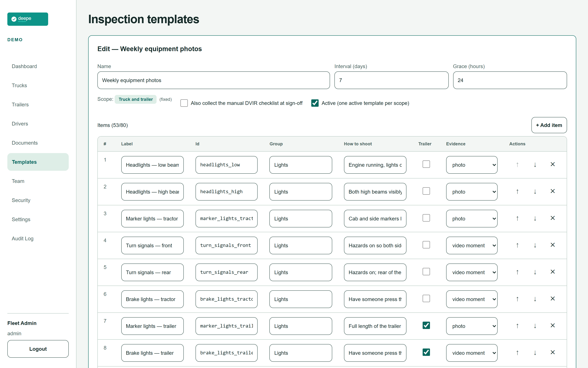Uncheck Trailer for Marker lights trailer
Viewport: 588px width, 368px height.
[x=426, y=325]
